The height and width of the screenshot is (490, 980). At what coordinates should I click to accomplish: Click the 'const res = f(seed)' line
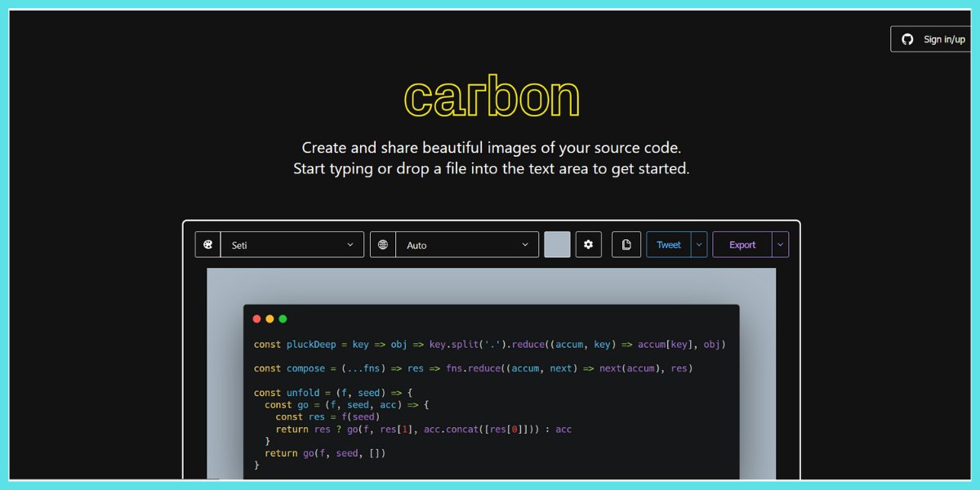click(327, 416)
